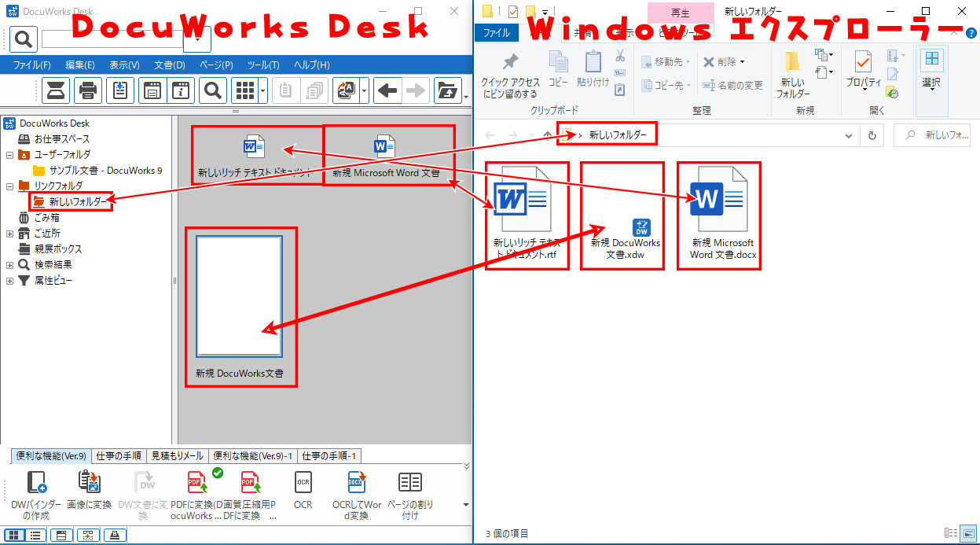Open the 文書(D) menu
The height and width of the screenshot is (545, 980).
click(170, 64)
